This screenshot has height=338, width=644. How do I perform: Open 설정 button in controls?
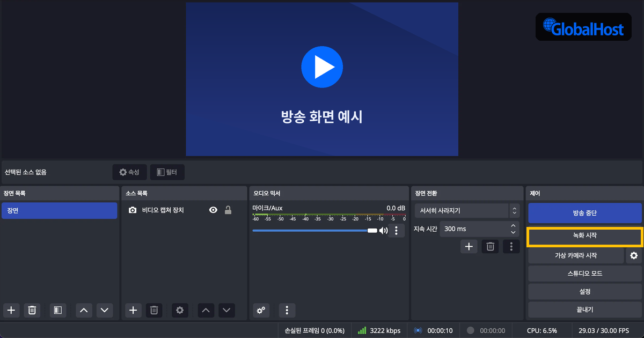coord(585,292)
